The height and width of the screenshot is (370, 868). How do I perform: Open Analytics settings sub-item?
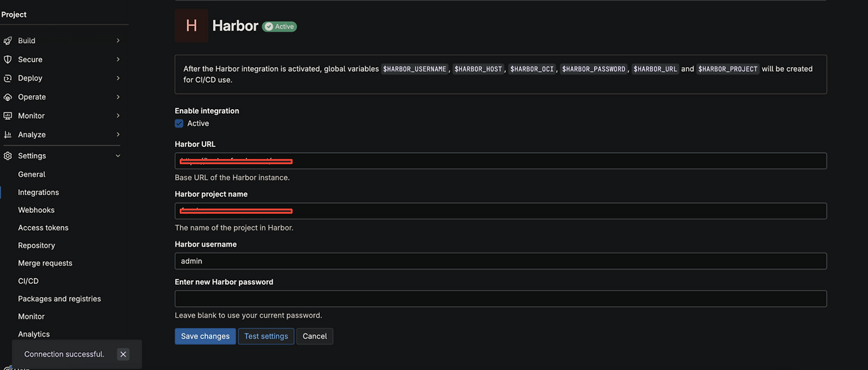tap(34, 334)
